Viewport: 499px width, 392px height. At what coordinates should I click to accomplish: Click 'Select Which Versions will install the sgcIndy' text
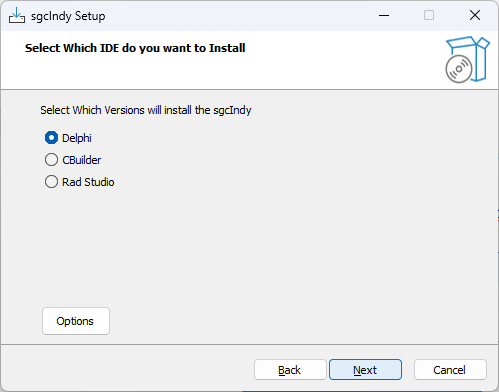point(146,110)
